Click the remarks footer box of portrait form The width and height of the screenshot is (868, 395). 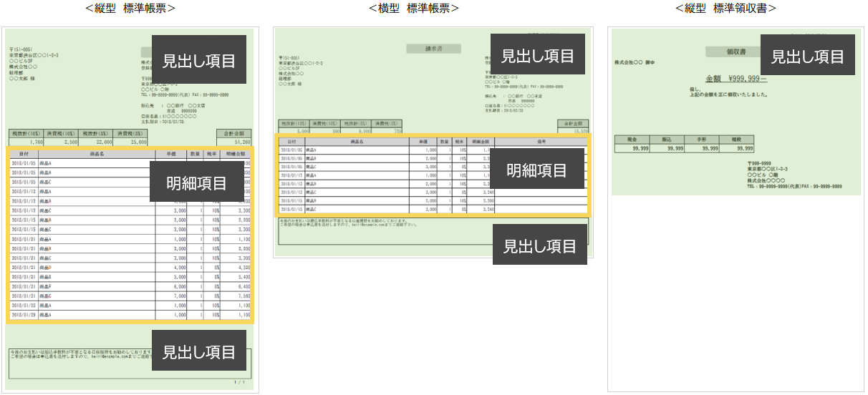click(79, 363)
